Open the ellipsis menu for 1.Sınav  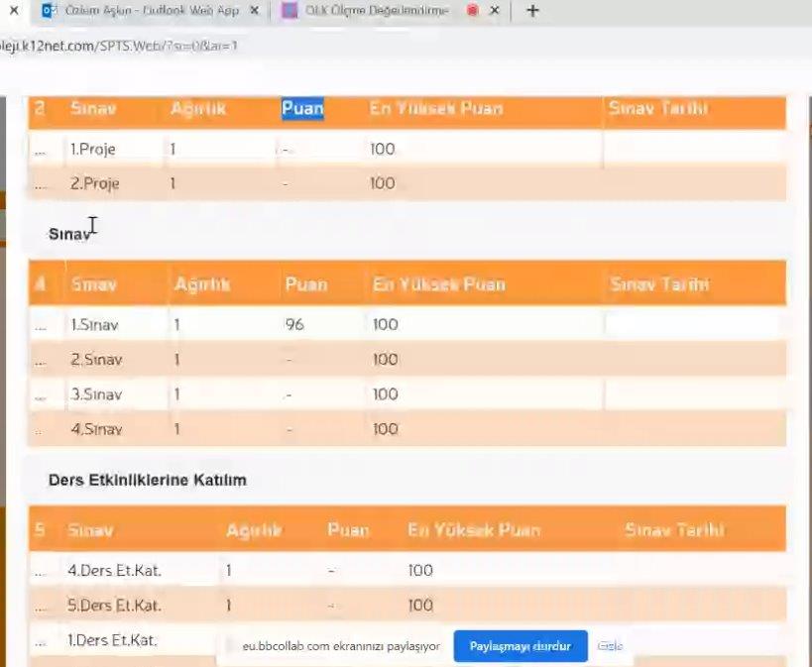[41, 325]
